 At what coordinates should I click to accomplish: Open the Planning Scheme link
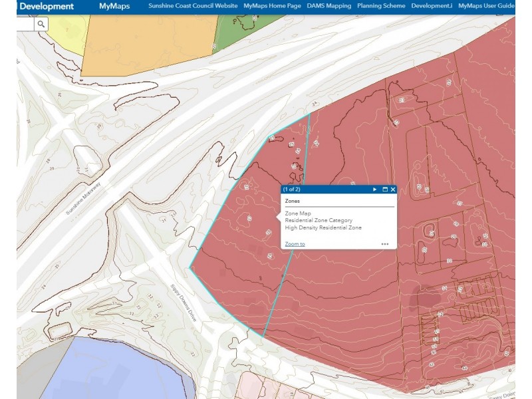[381, 6]
